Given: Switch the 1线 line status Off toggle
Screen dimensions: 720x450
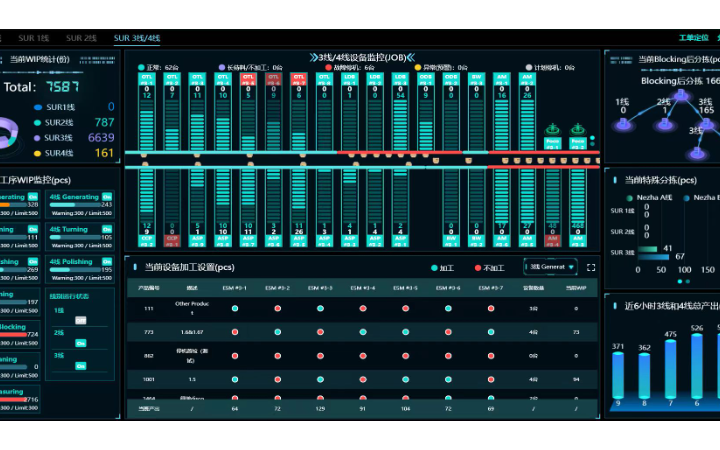Looking at the screenshot, I should (81, 321).
